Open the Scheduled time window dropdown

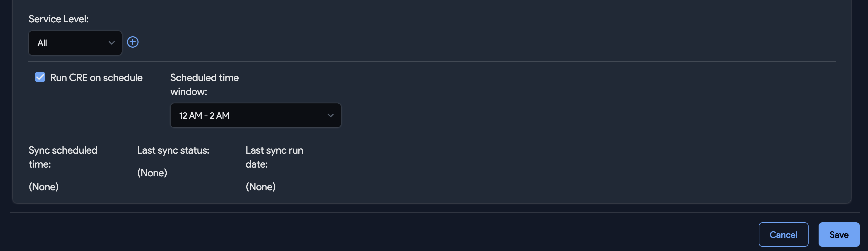[x=256, y=115]
